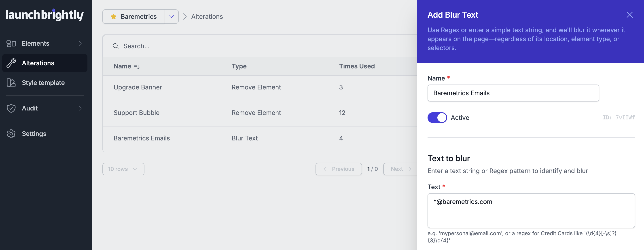Click the ID: 7vIIWf label
644x250 pixels.
619,117
